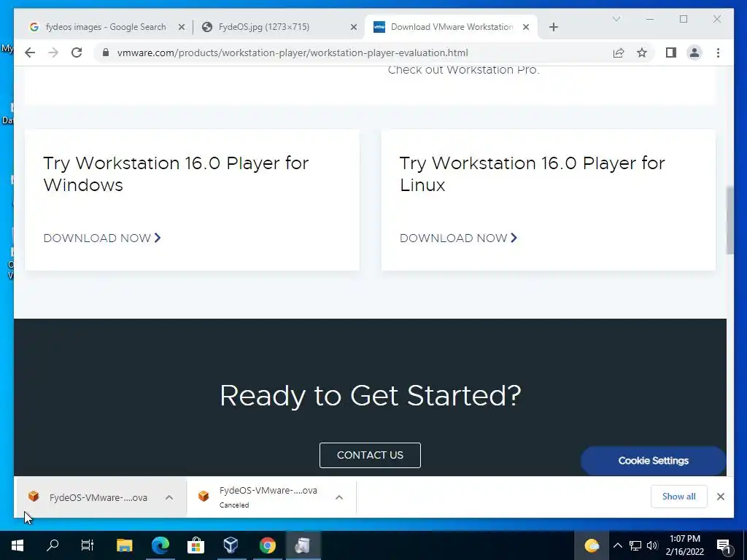Launch Microsoft Edge from the taskbar
The width and height of the screenshot is (747, 560).
point(160,545)
